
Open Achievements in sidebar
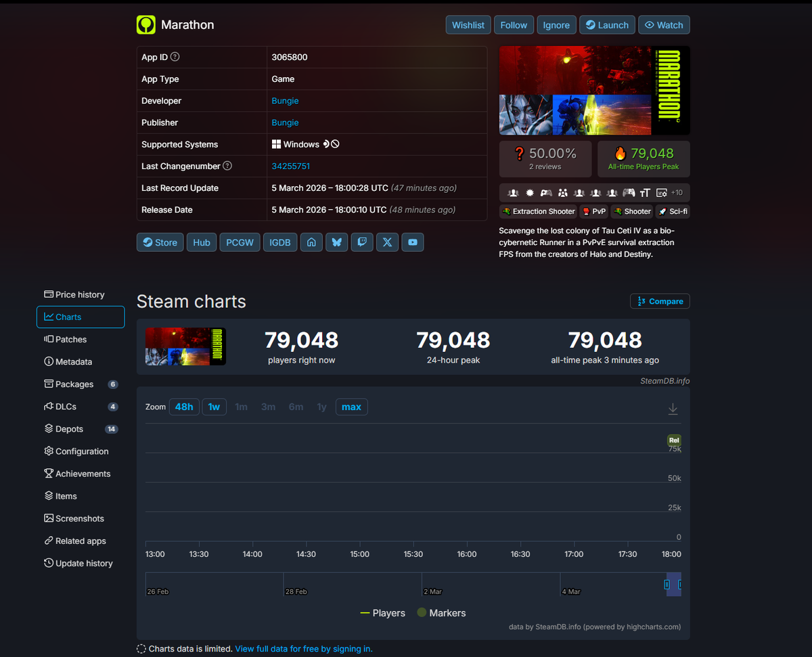point(81,474)
